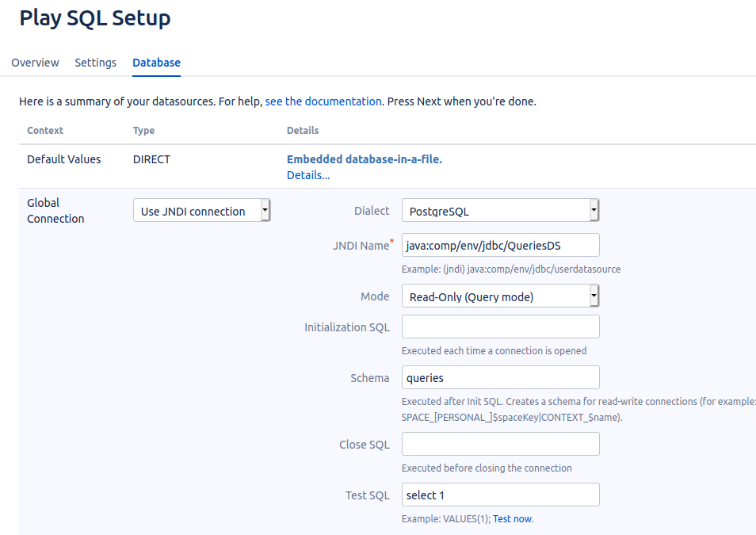756x535 pixels.
Task: Click the 'Details...' link under Default Values
Action: click(307, 175)
